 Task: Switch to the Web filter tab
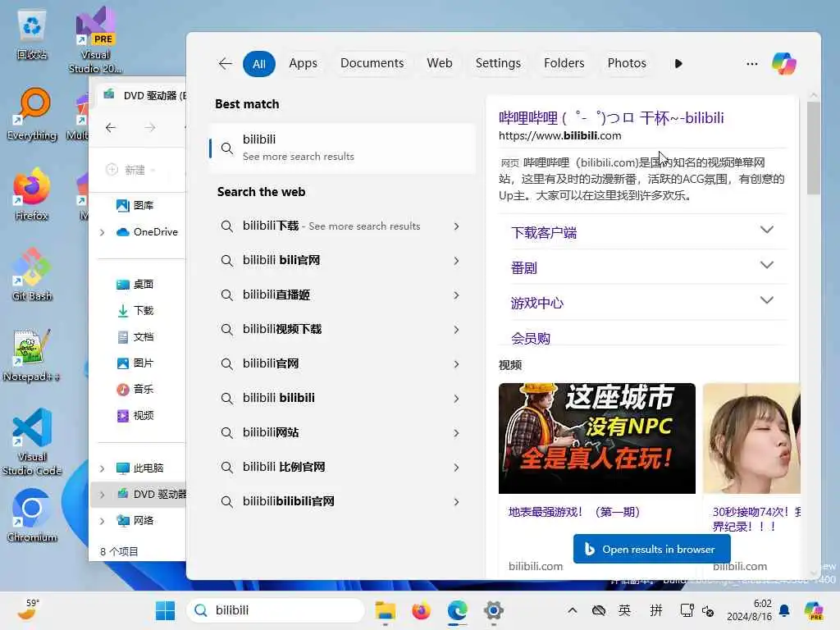coord(440,63)
